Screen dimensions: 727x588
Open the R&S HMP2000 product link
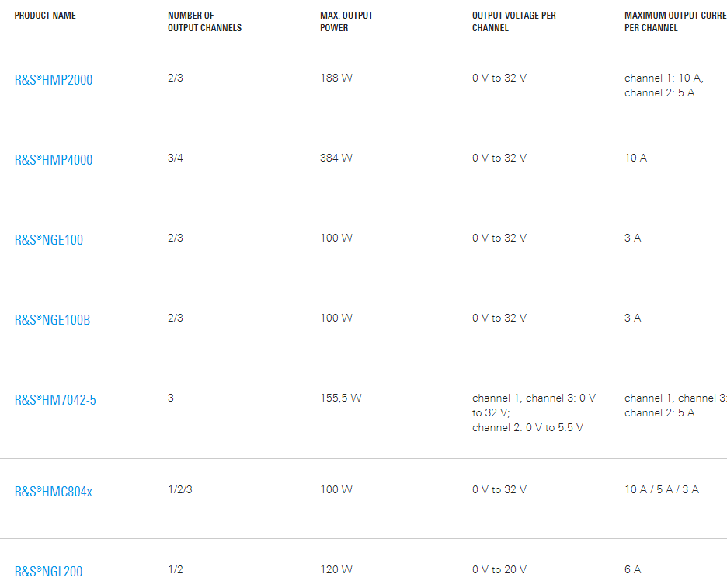54,80
